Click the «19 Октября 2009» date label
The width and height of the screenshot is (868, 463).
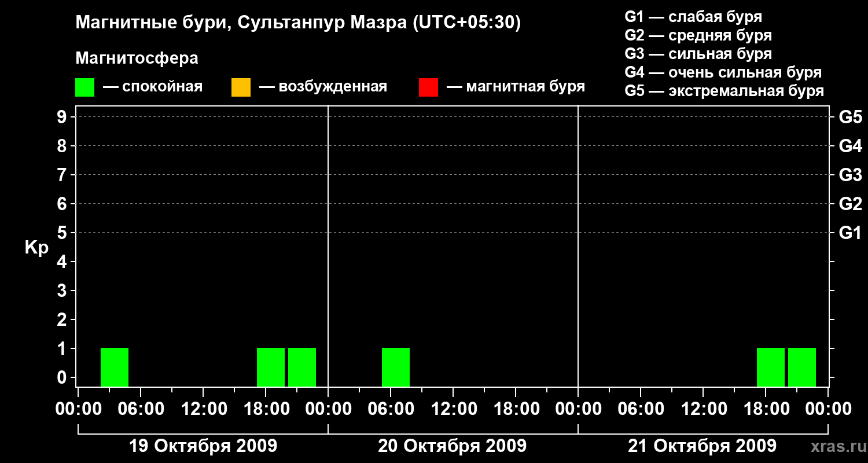[203, 446]
